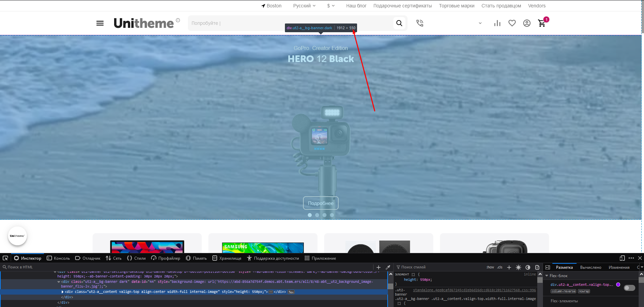
Task: Open the header chevron dropdown beside the phone
Action: (x=480, y=23)
